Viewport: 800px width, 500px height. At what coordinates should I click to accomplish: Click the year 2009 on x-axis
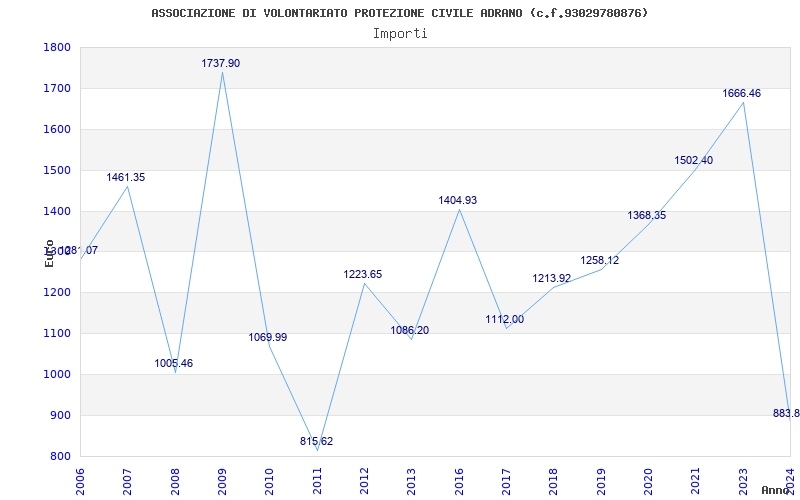pyautogui.click(x=222, y=480)
